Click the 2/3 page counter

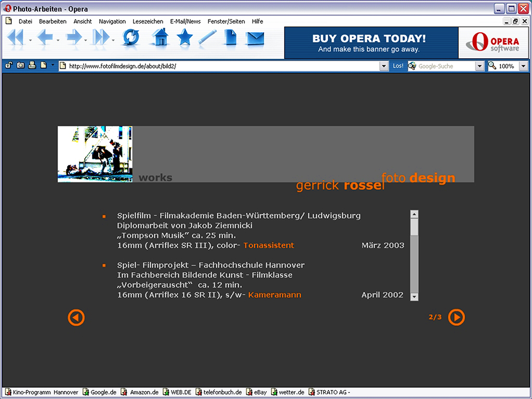coord(435,317)
